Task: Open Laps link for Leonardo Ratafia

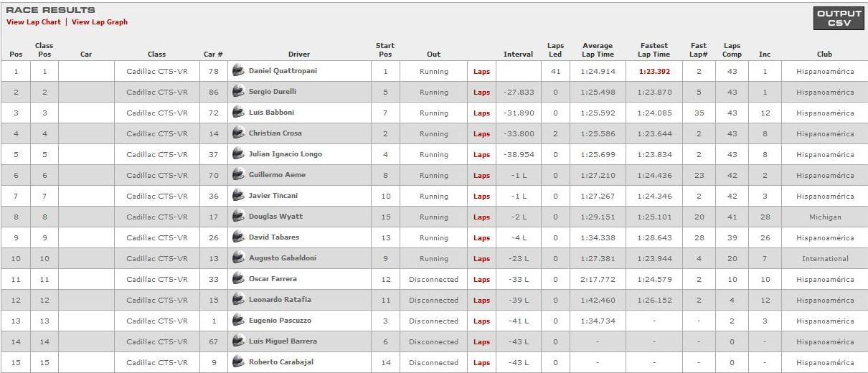Action: point(481,301)
